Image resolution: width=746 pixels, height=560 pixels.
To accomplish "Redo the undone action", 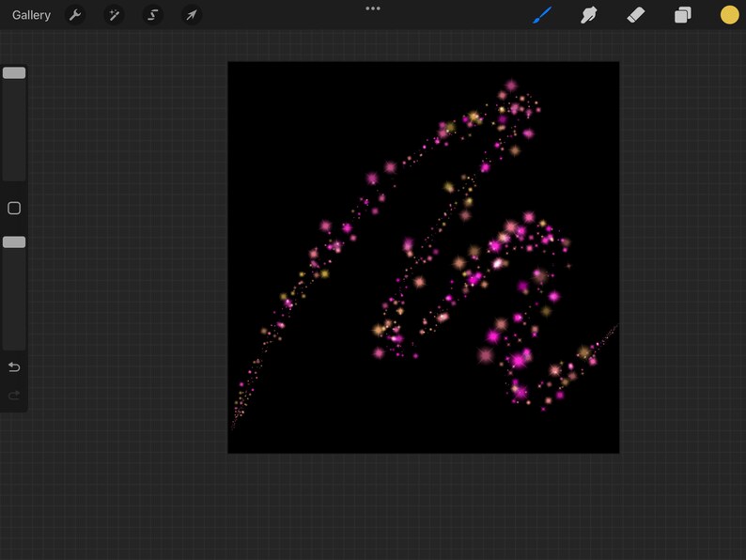I will pos(14,396).
